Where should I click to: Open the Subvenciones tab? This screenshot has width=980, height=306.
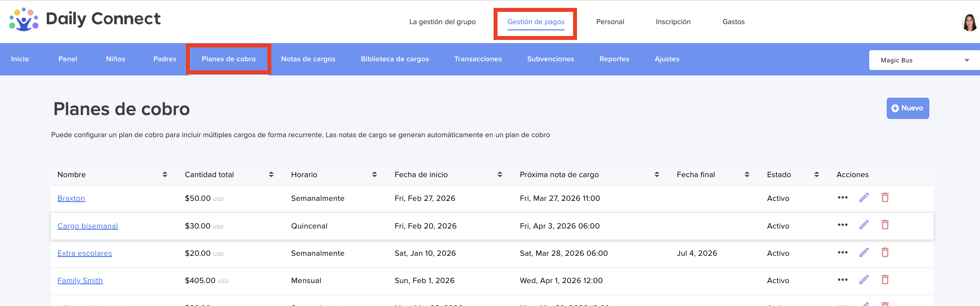551,59
